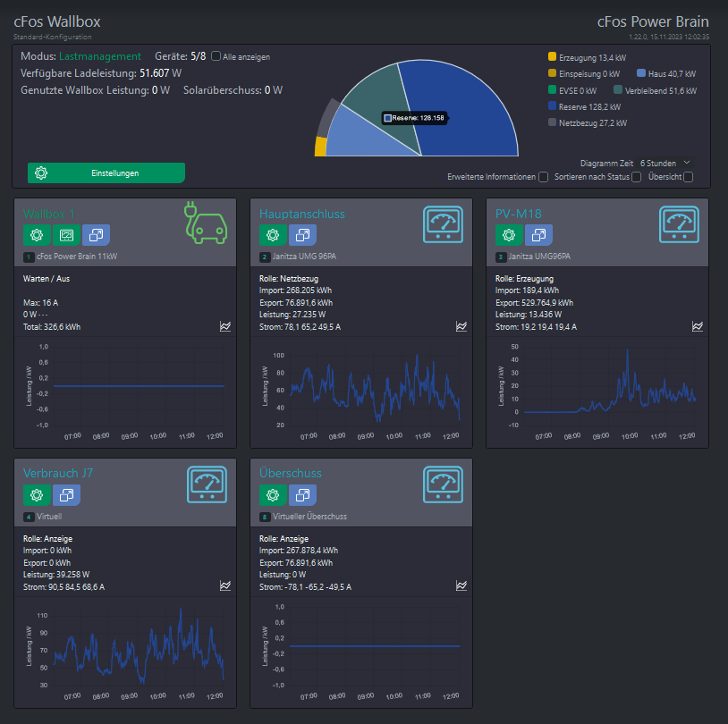Screen dimensions: 728x724
Task: Open Überschuss settings gear
Action: (273, 495)
